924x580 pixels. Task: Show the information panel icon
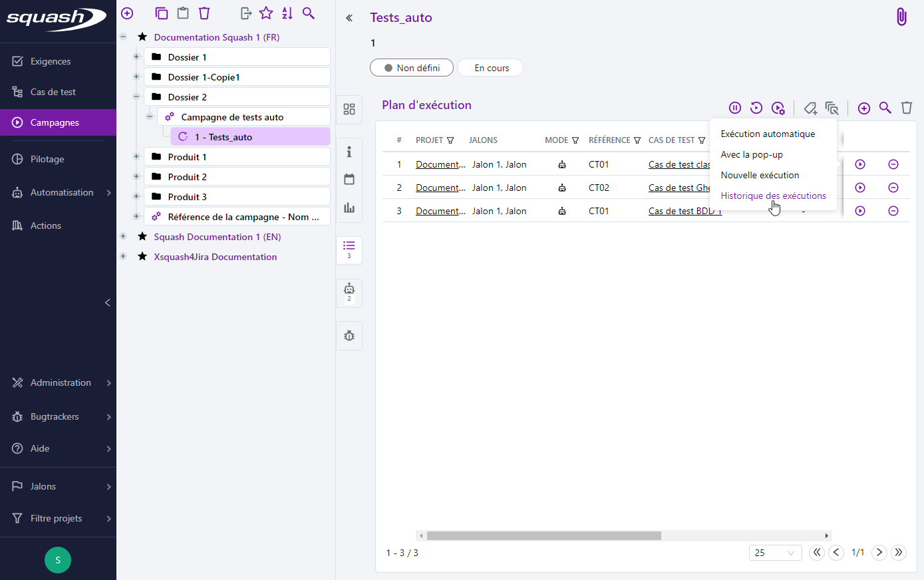pyautogui.click(x=349, y=152)
